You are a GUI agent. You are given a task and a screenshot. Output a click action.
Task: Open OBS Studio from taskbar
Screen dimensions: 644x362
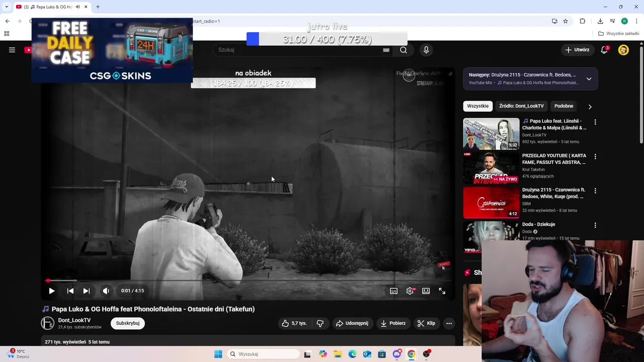pyautogui.click(x=427, y=354)
